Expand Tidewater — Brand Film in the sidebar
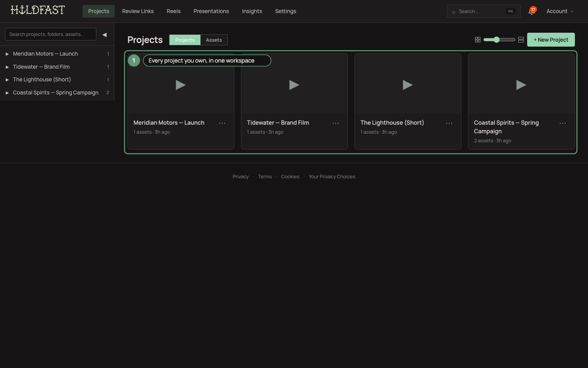Viewport: 588px width, 368px height. [7, 67]
